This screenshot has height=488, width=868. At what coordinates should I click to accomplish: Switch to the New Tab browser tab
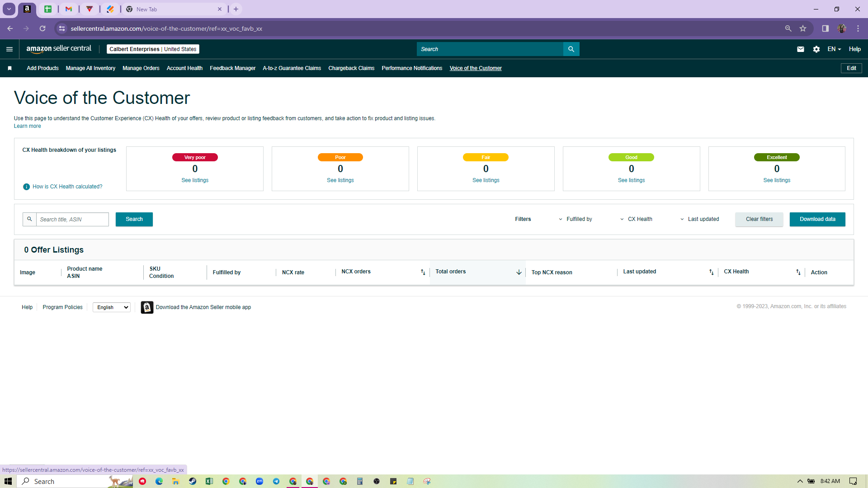(x=175, y=9)
